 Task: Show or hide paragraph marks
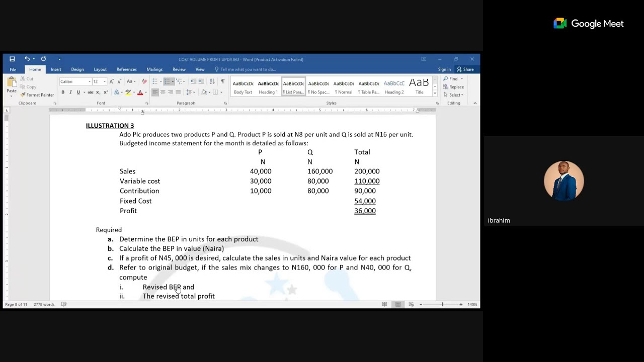[x=223, y=81]
